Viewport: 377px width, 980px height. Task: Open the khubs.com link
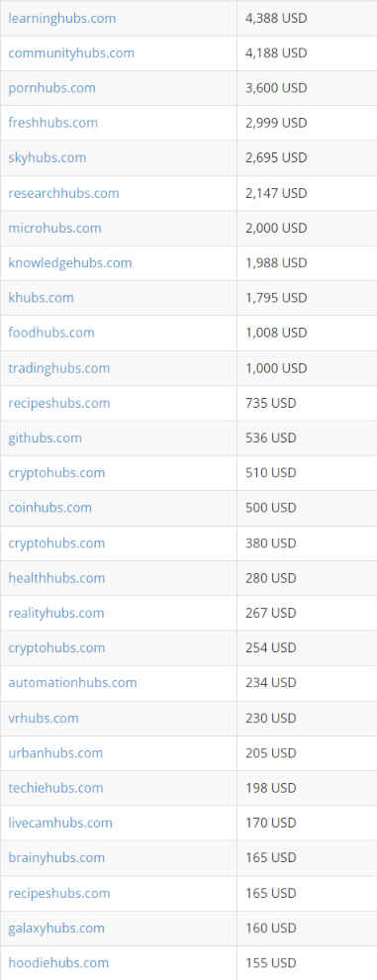point(41,298)
